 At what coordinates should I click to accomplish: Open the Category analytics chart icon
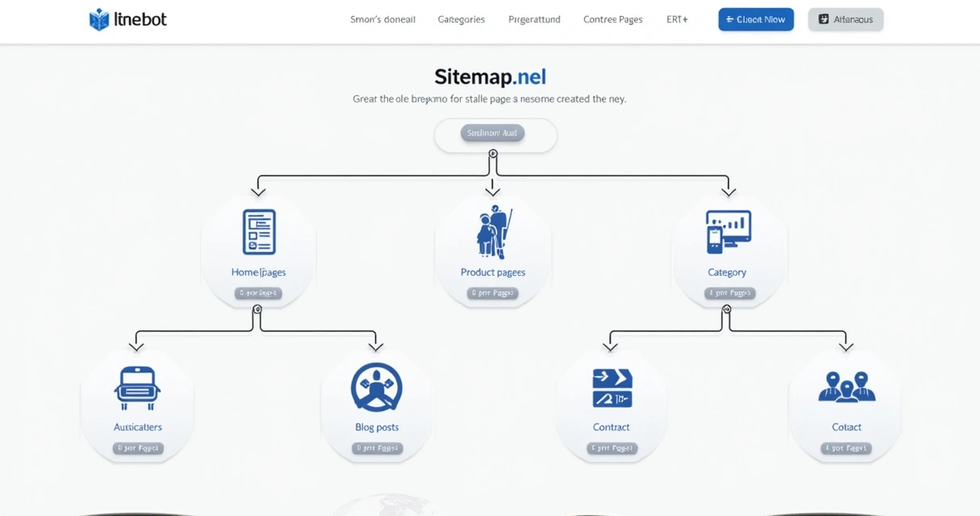click(728, 231)
